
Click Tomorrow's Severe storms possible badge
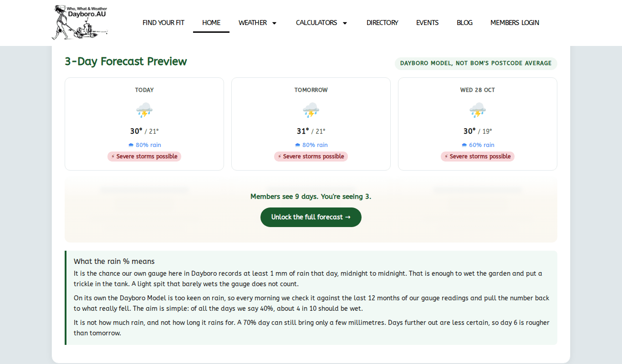[311, 157]
